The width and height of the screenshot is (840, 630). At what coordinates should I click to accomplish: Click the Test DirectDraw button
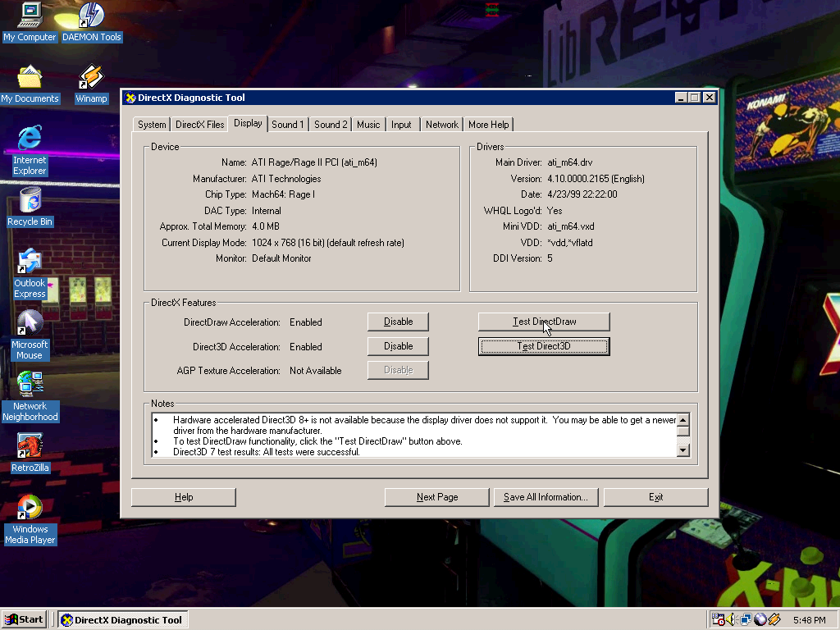click(544, 322)
